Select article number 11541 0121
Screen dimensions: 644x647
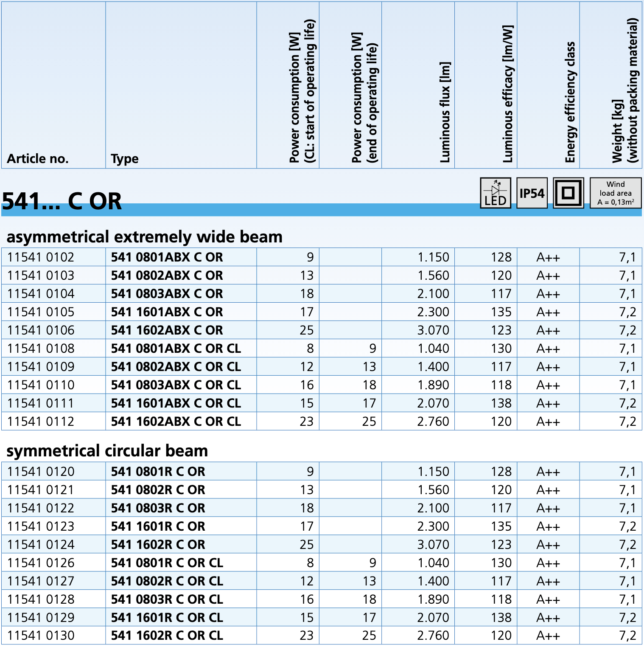tap(41, 490)
